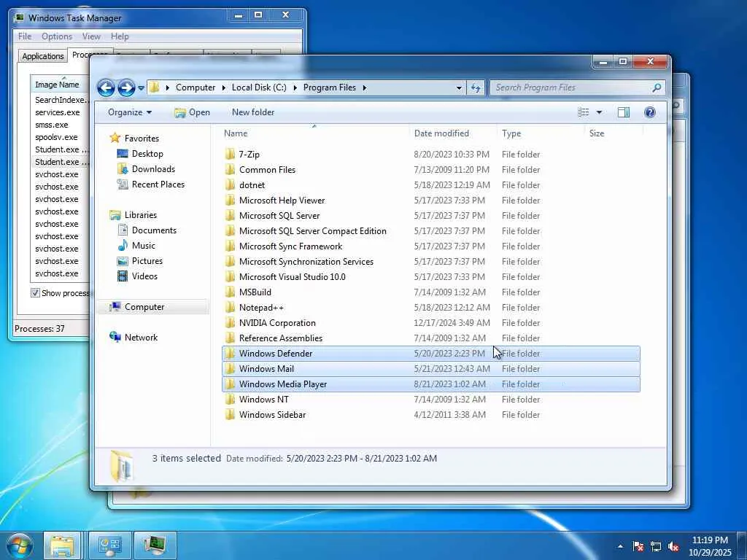The width and height of the screenshot is (747, 560).
Task: Select the 7-Zip folder icon
Action: coord(230,154)
